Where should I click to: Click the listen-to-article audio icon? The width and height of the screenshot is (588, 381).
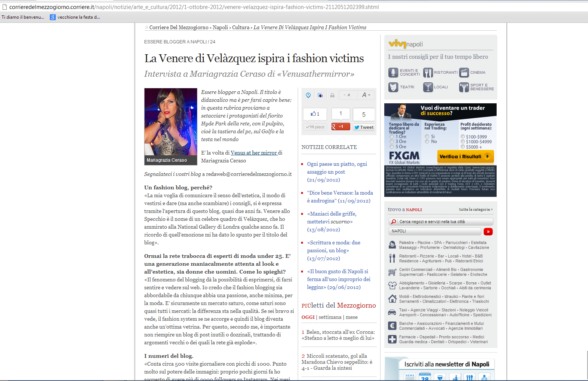pos(320,95)
